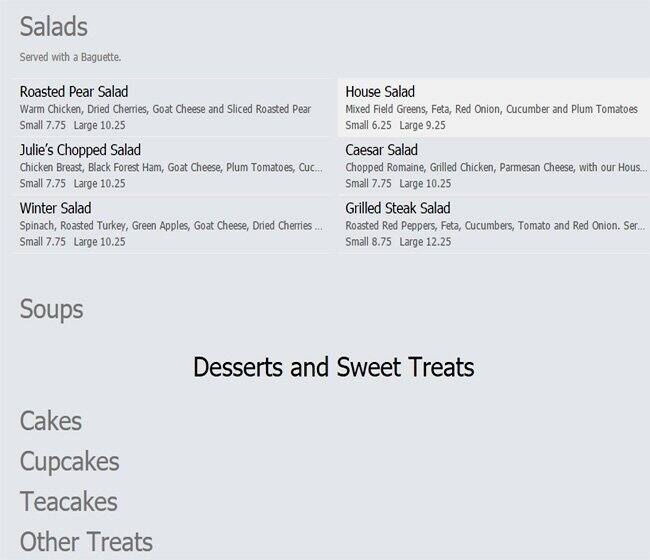Click the Roasted Pear Salad ingredients description

[165, 109]
